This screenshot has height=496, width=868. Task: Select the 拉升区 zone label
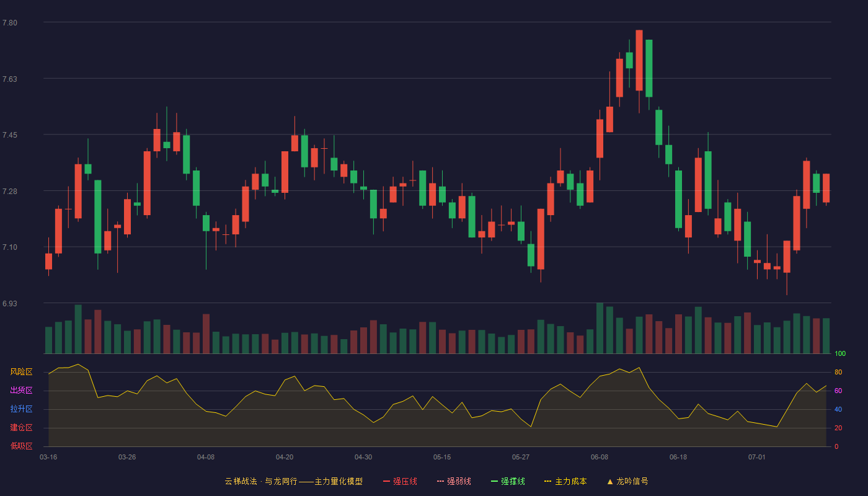coord(21,409)
